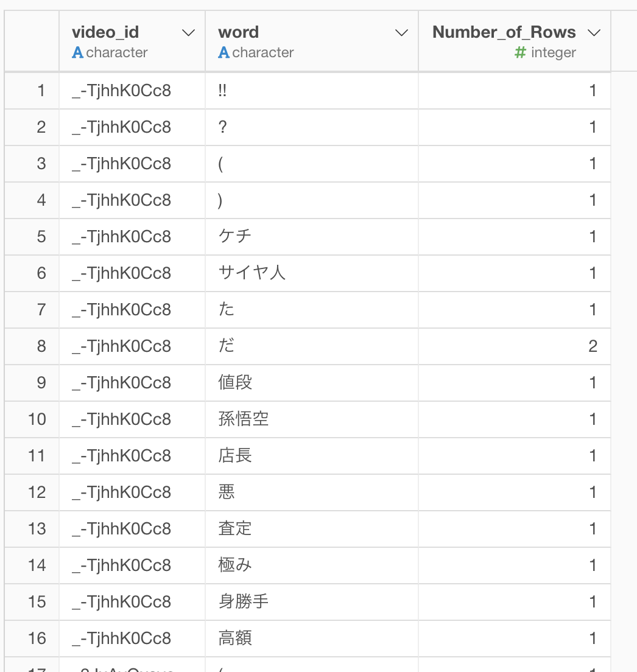Click the character type icon under word
Screen dimensions: 637x672
[x=223, y=53]
